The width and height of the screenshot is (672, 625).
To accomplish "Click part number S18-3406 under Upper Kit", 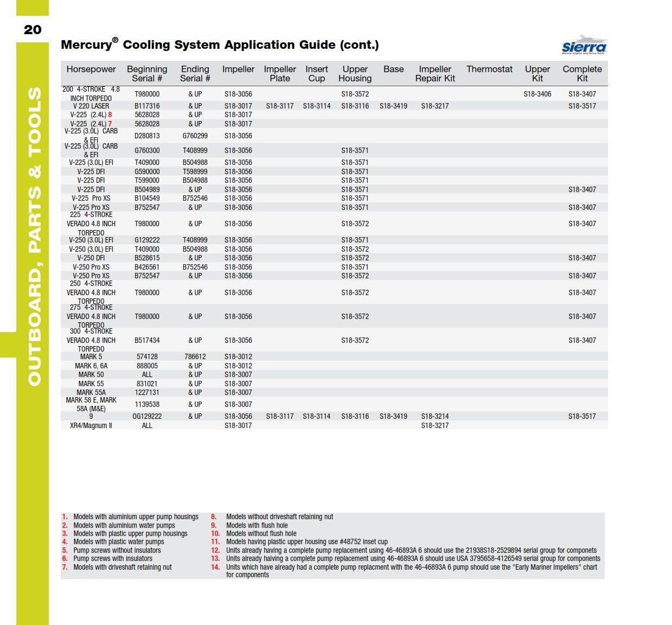I will pos(537,94).
